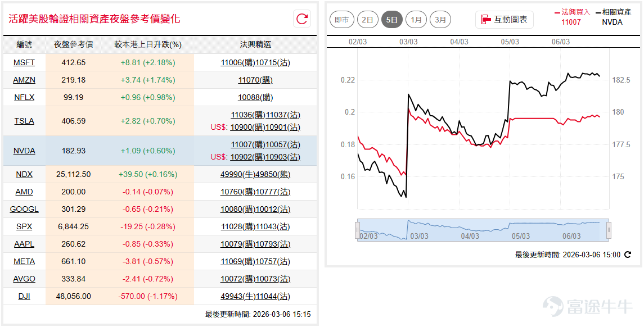Refresh chart next to 2026-03-06 15:00

click(x=628, y=255)
